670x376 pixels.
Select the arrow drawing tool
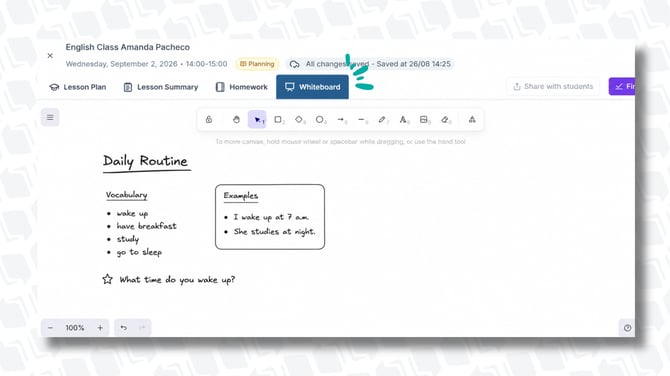click(341, 120)
